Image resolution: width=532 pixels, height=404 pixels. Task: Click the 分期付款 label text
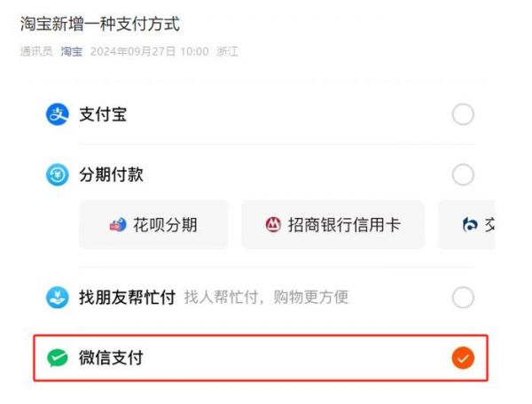click(111, 175)
